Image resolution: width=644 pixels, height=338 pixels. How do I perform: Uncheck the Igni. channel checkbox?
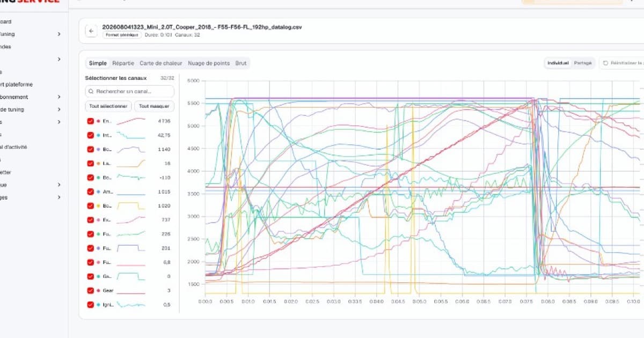click(91, 305)
